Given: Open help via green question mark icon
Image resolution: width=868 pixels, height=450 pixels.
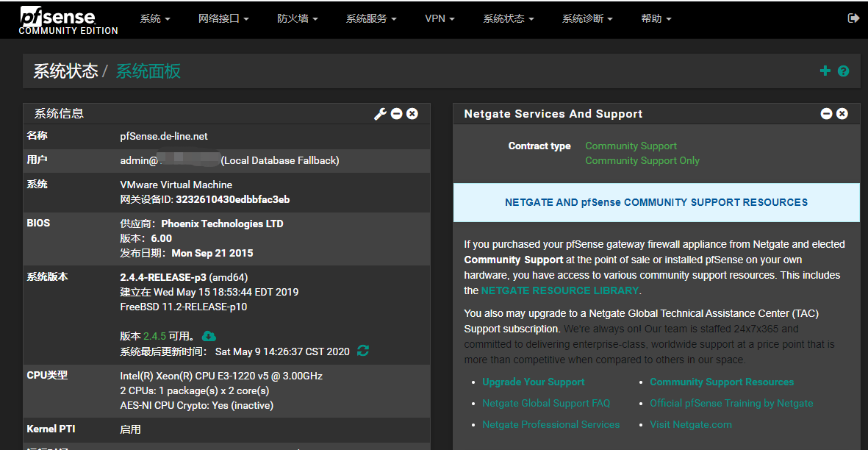Looking at the screenshot, I should (843, 71).
